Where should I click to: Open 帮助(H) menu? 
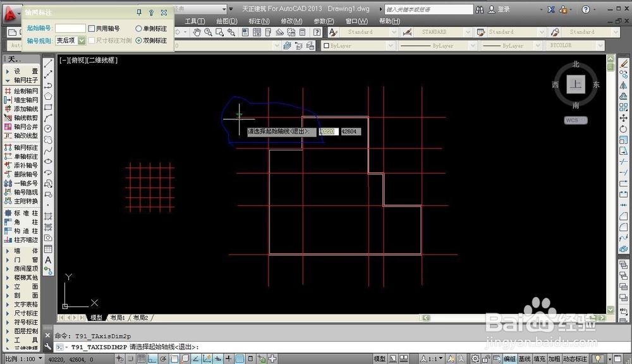(390, 21)
